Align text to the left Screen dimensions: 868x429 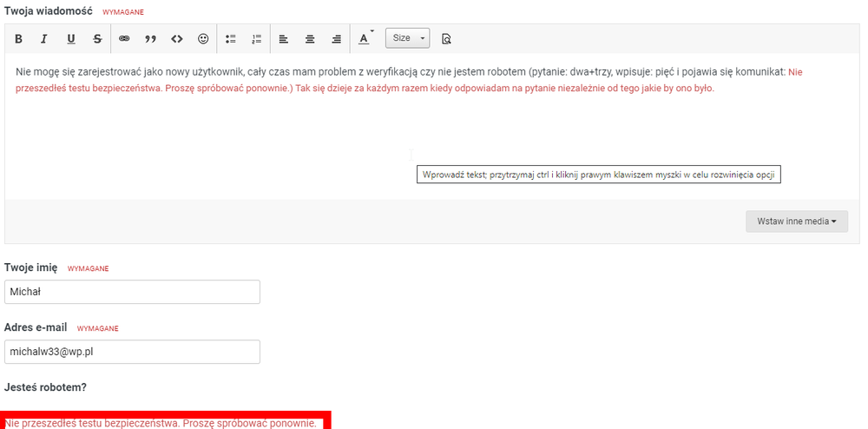click(x=284, y=39)
